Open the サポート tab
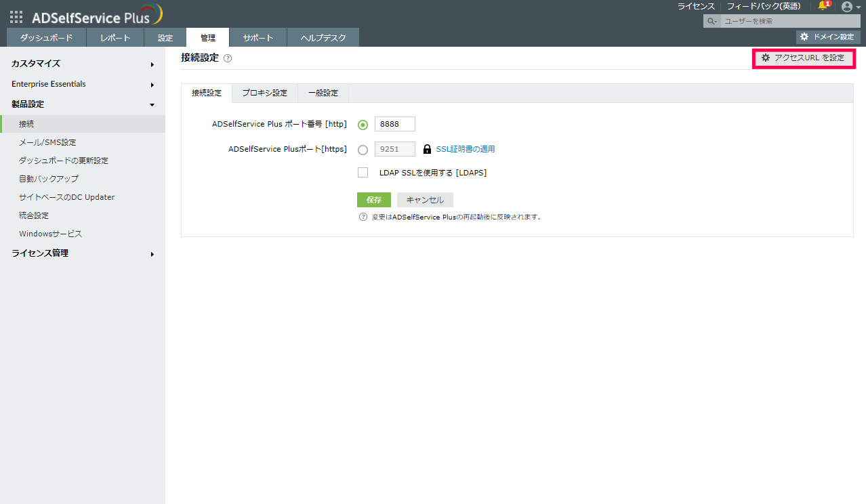 [x=258, y=38]
